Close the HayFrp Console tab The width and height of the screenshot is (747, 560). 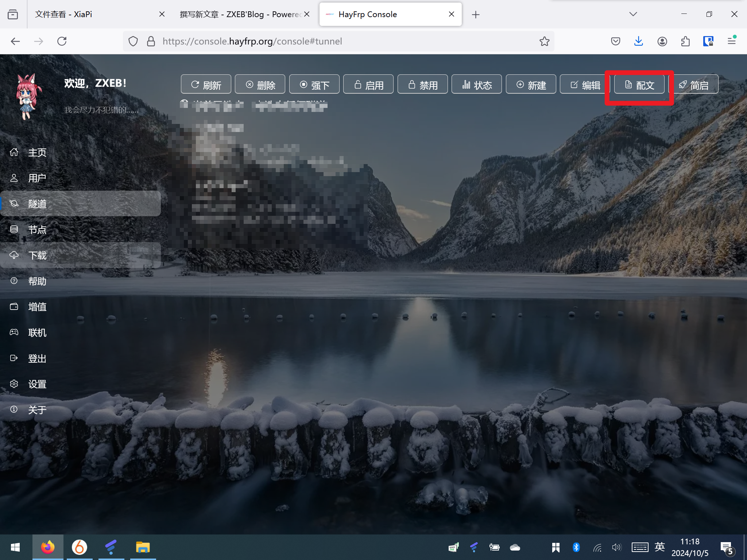(x=452, y=14)
